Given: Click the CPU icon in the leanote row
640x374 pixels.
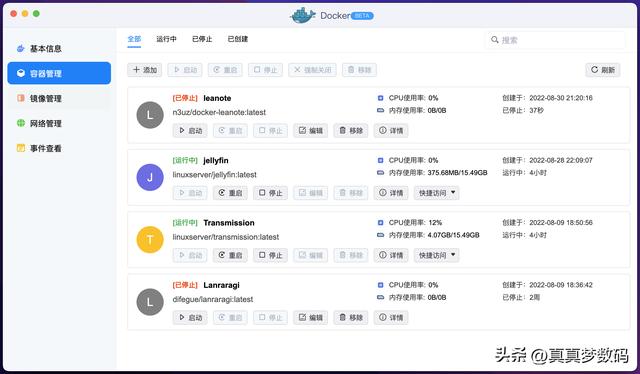Looking at the screenshot, I should pos(380,98).
